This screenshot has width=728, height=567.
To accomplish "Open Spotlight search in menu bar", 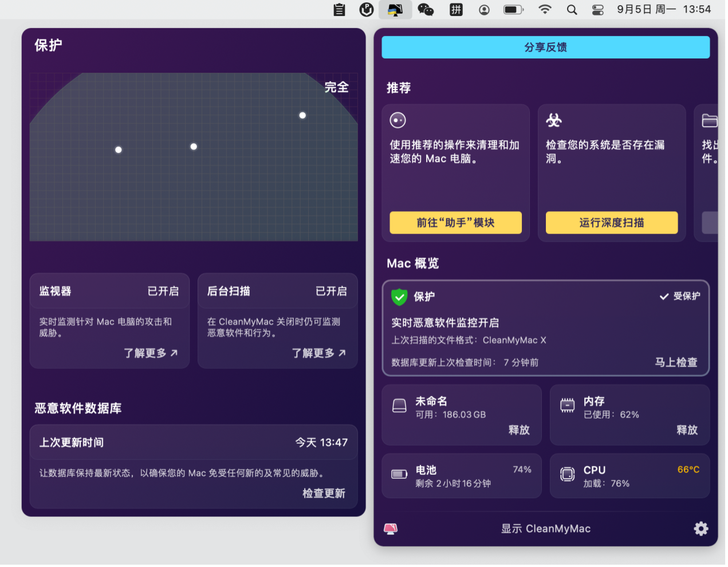I will coord(572,10).
